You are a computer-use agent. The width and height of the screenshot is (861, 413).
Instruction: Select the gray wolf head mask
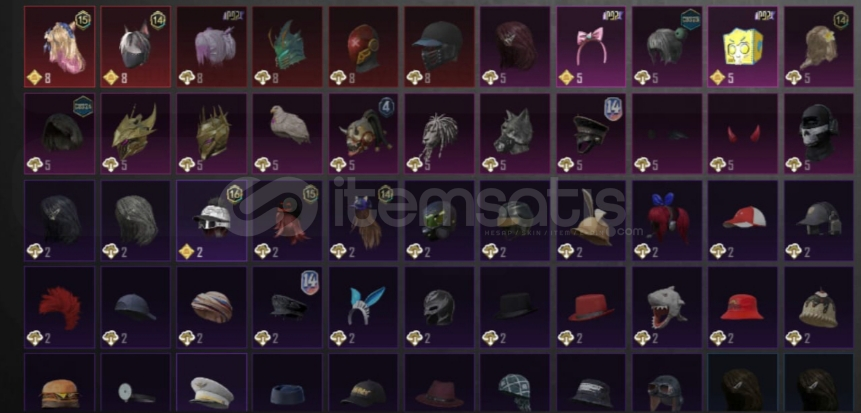coord(515,133)
